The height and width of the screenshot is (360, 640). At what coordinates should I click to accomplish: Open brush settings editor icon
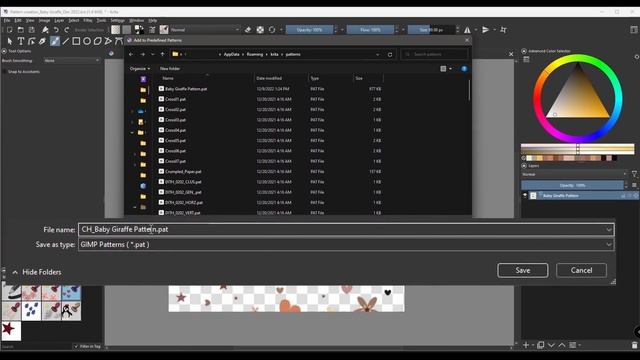click(152, 29)
